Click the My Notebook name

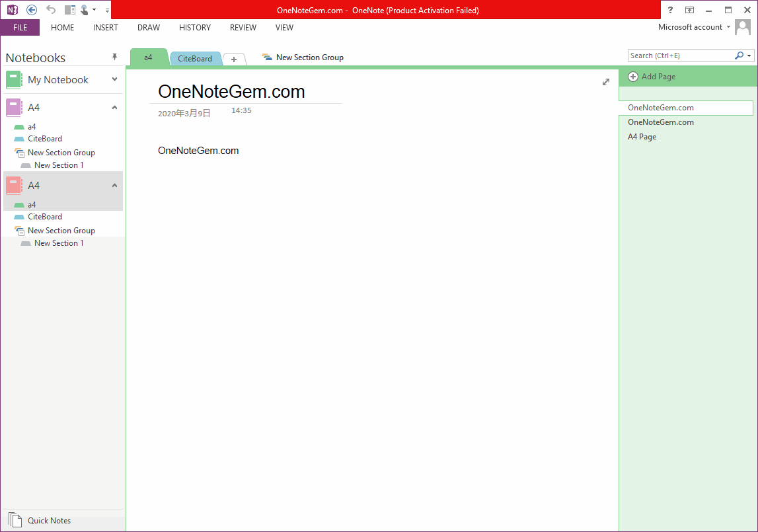(58, 80)
